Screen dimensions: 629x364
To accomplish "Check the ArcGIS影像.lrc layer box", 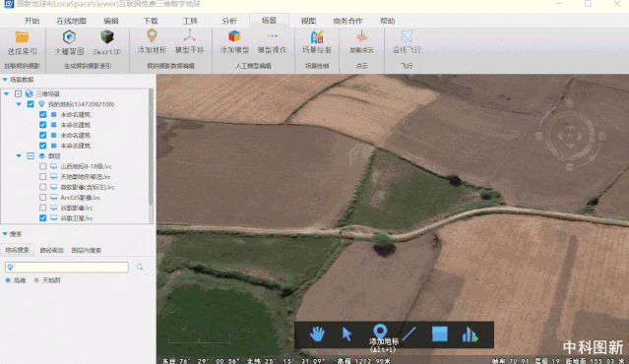I will point(43,197).
